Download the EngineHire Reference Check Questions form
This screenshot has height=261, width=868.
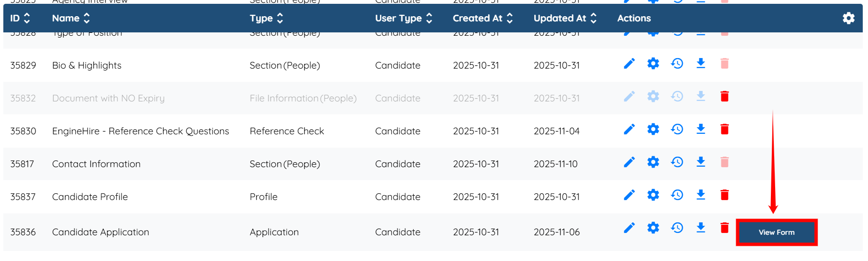point(700,129)
